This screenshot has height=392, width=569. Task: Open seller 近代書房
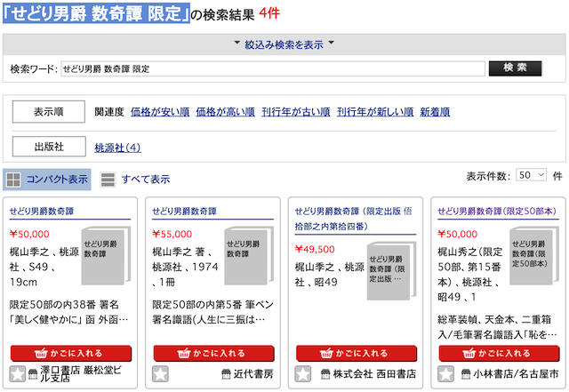click(x=253, y=374)
